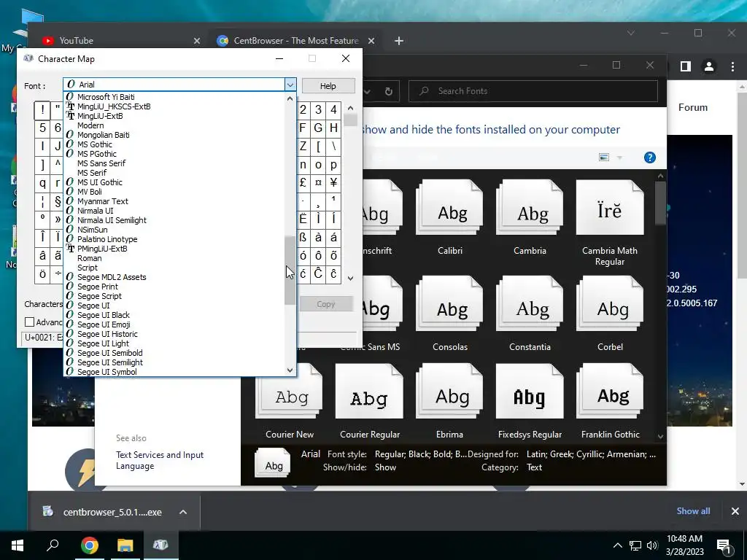This screenshot has width=747, height=560.
Task: Choose MV Boli font entry
Action: (90, 192)
